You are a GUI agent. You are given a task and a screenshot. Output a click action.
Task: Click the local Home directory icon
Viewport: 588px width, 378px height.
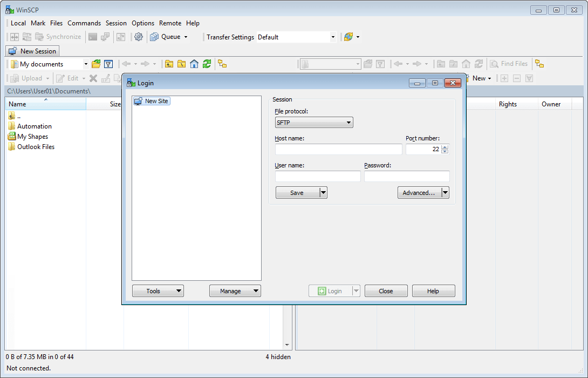coord(194,64)
